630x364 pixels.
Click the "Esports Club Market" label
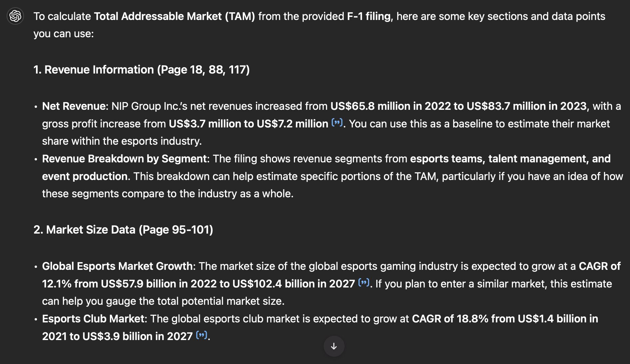click(x=94, y=319)
